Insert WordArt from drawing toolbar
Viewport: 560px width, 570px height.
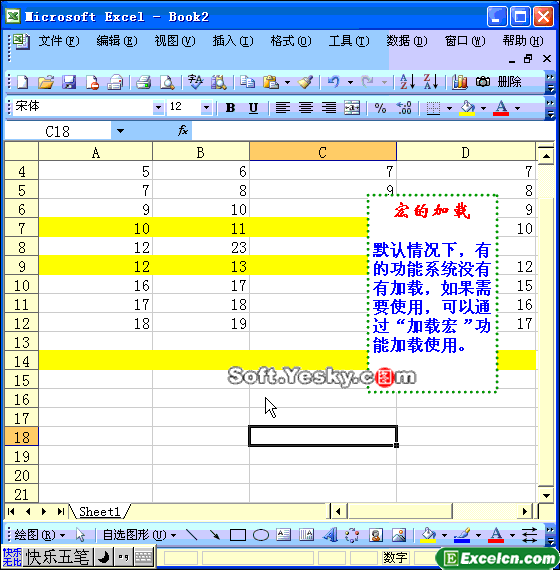[x=330, y=535]
